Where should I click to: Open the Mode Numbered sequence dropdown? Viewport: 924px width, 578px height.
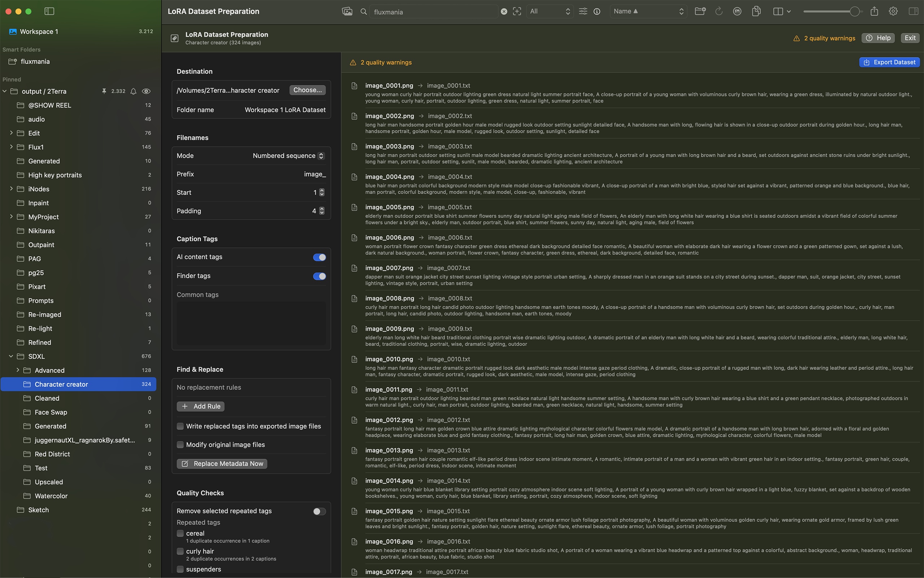point(288,156)
